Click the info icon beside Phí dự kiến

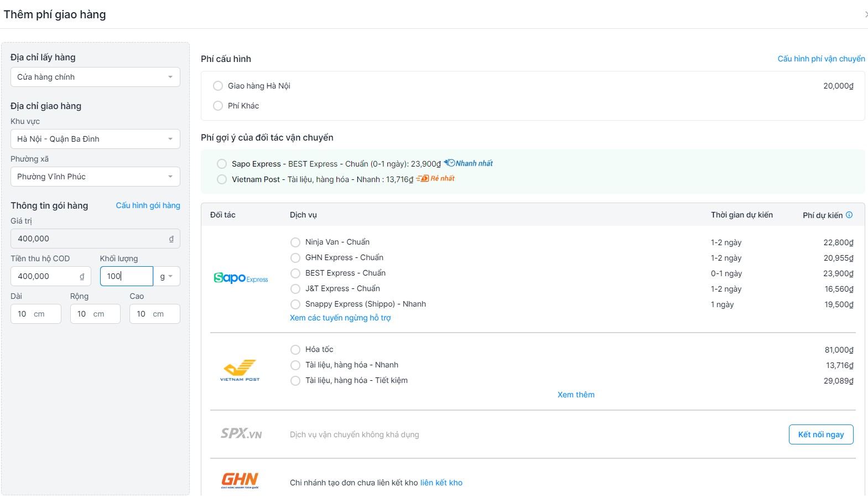(x=849, y=215)
